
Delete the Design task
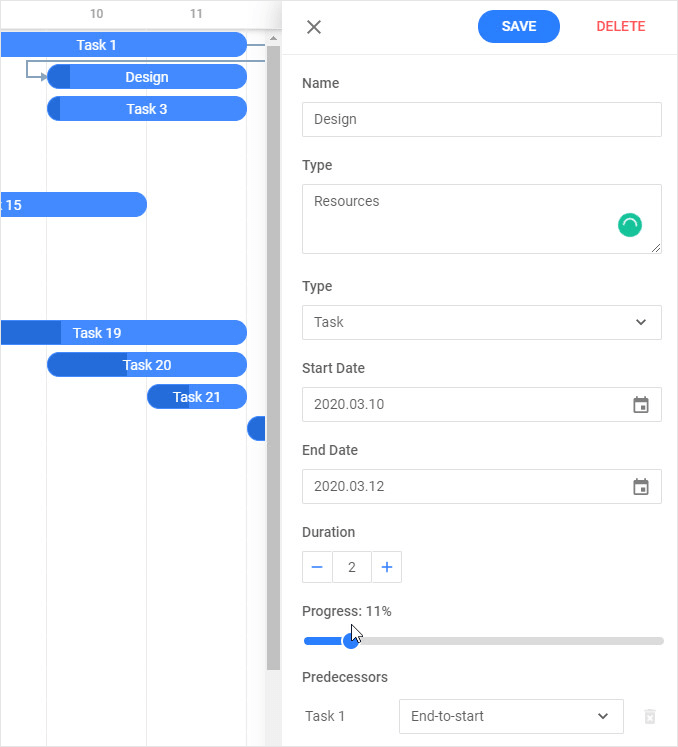pos(620,26)
